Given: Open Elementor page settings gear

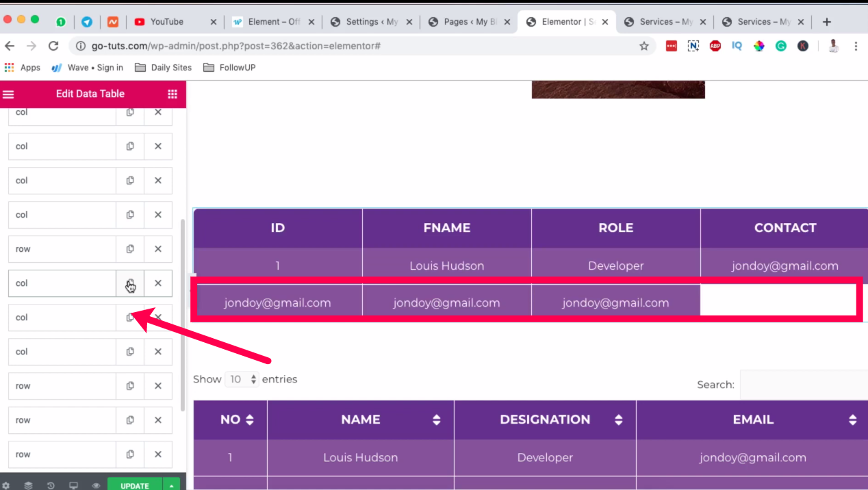Looking at the screenshot, I should [x=6, y=486].
